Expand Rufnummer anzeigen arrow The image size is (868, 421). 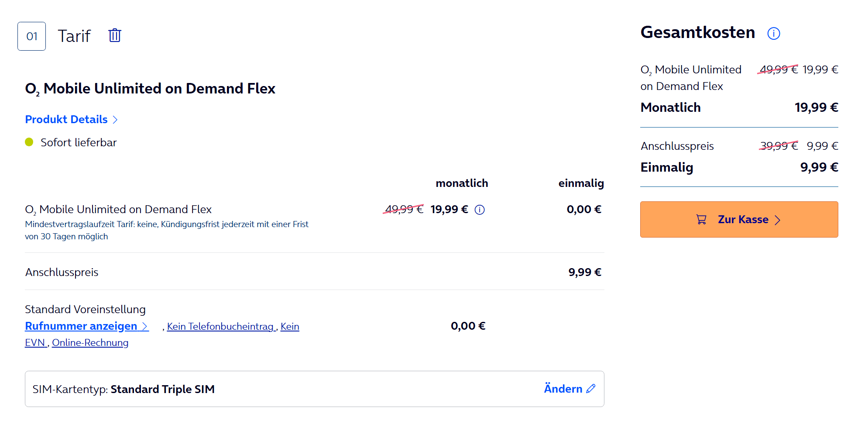click(x=145, y=327)
